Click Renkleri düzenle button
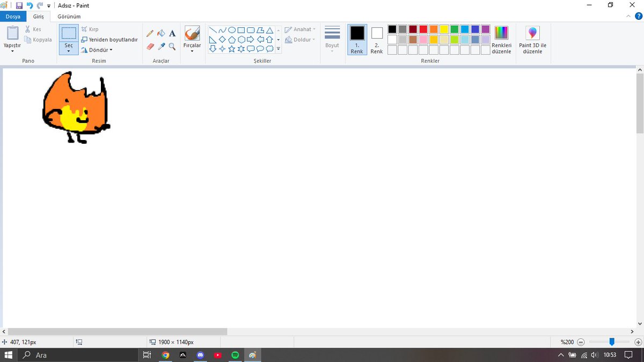Screen dimensions: 644x362 click(x=501, y=40)
